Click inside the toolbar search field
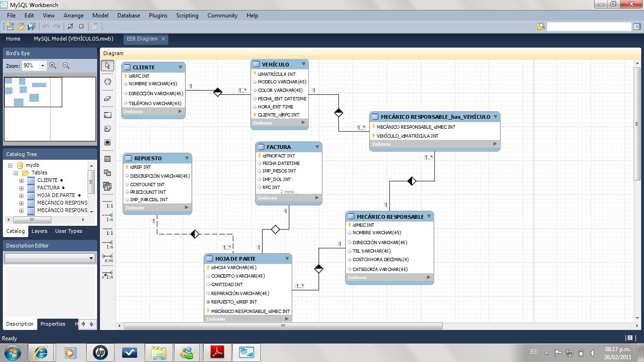Image resolution: width=644 pixels, height=362 pixels. point(589,26)
